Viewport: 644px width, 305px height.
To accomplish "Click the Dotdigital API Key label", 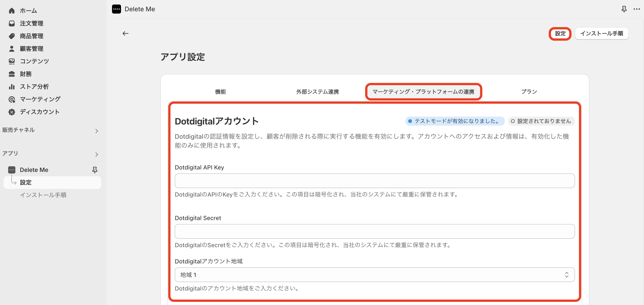I will click(199, 167).
